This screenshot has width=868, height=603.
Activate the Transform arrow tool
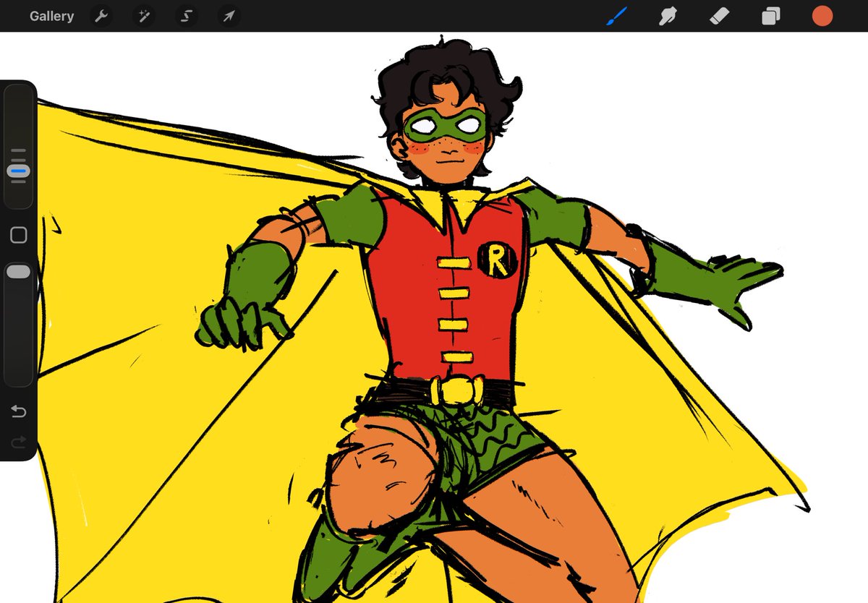[229, 16]
